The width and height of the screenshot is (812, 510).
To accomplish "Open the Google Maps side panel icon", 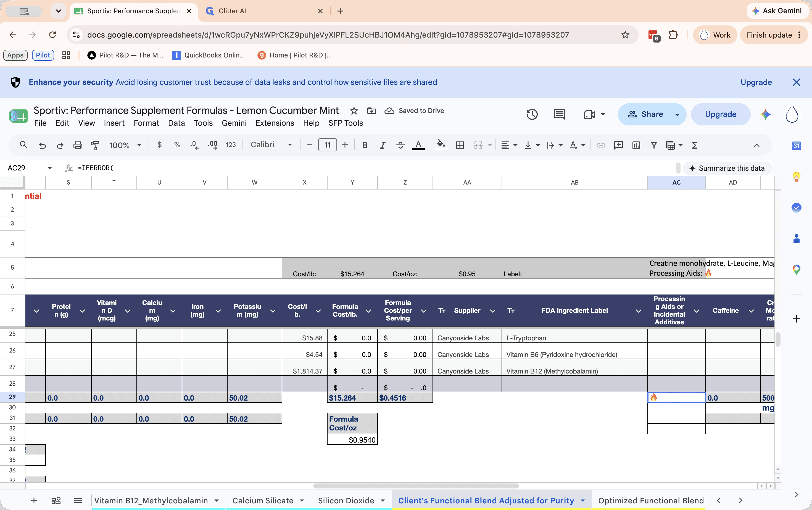I will pyautogui.click(x=796, y=269).
